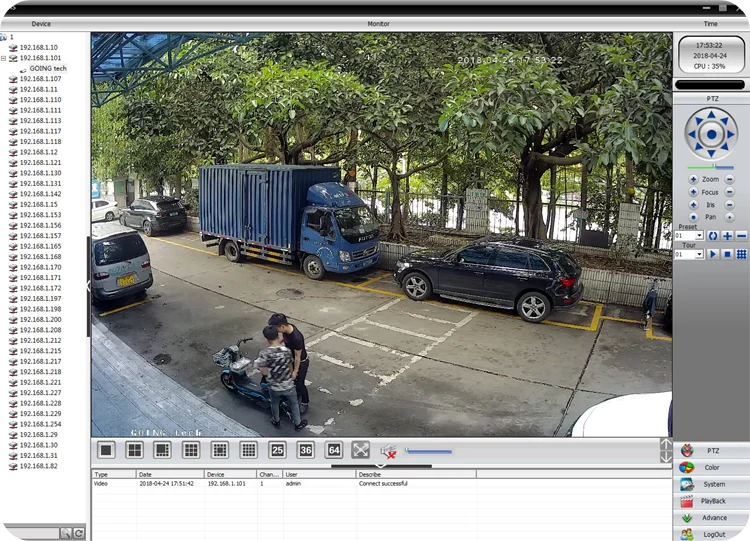The height and width of the screenshot is (541, 750).
Task: Select the 'Connect successful' log entry
Action: [382, 484]
